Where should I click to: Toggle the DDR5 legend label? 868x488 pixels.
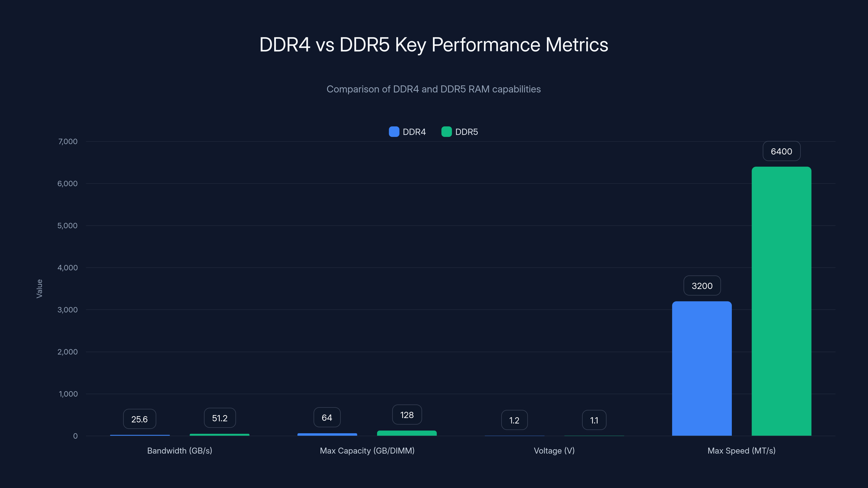coord(466,132)
